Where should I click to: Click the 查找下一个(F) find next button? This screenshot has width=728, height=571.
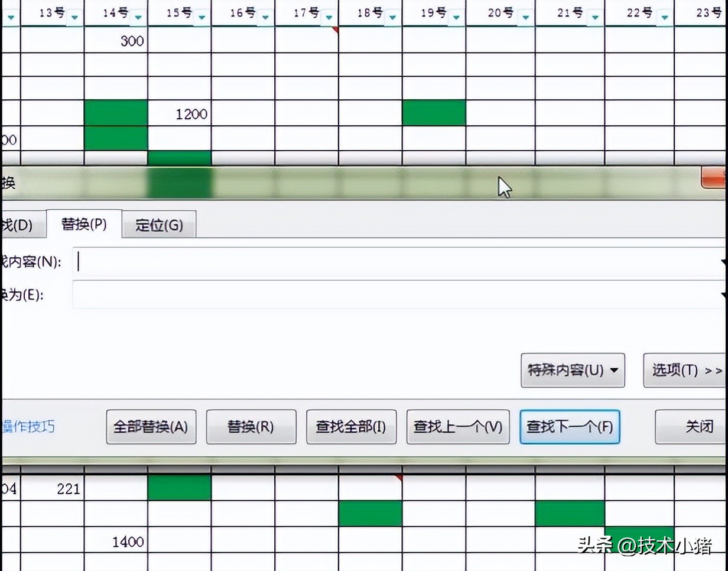coord(569,427)
